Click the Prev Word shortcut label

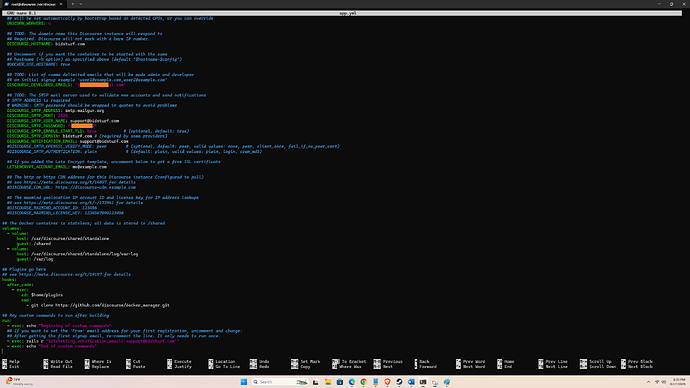(x=473, y=362)
